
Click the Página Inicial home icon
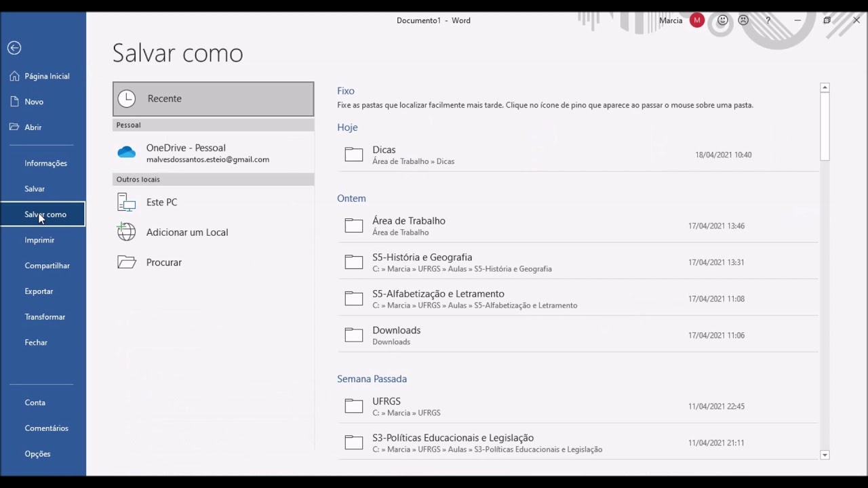(x=14, y=76)
